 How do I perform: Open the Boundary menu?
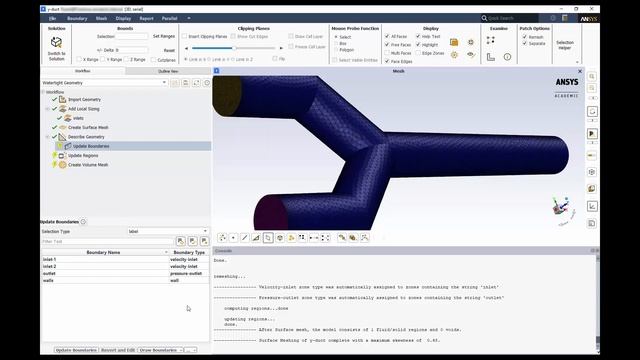77,18
